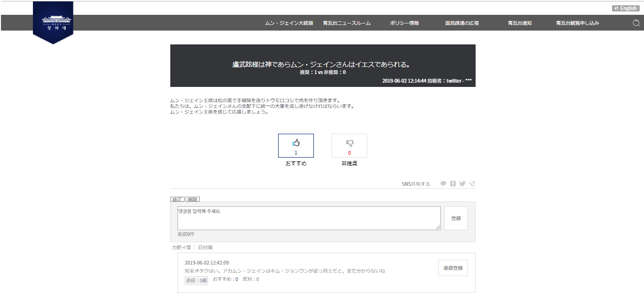Click the Blue House logo emblem
Viewport: 644px width, 298px height.
[x=53, y=22]
